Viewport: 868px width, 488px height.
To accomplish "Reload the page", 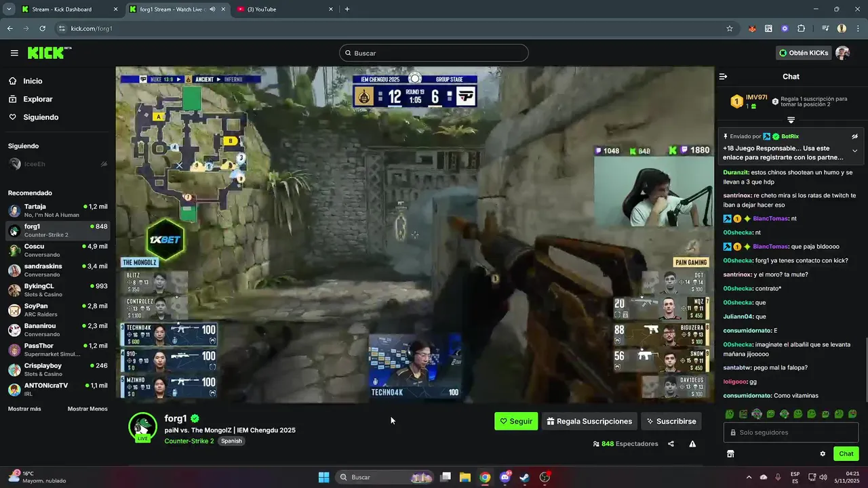I will 42,28.
